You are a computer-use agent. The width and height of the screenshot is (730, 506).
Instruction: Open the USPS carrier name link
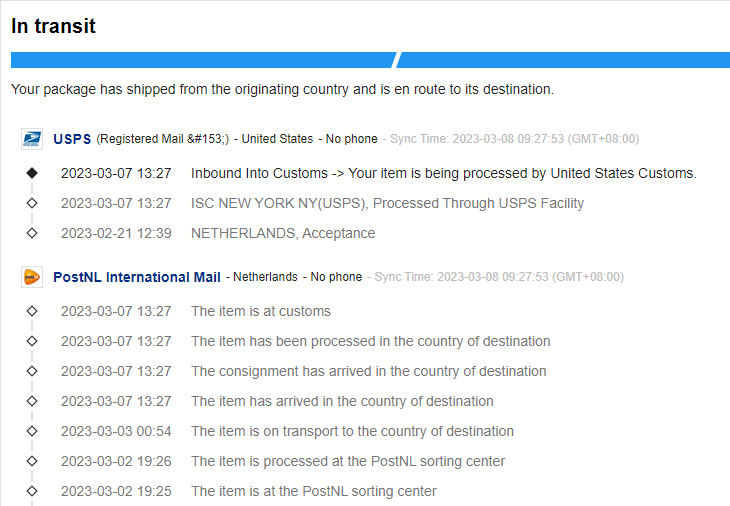[x=72, y=139]
